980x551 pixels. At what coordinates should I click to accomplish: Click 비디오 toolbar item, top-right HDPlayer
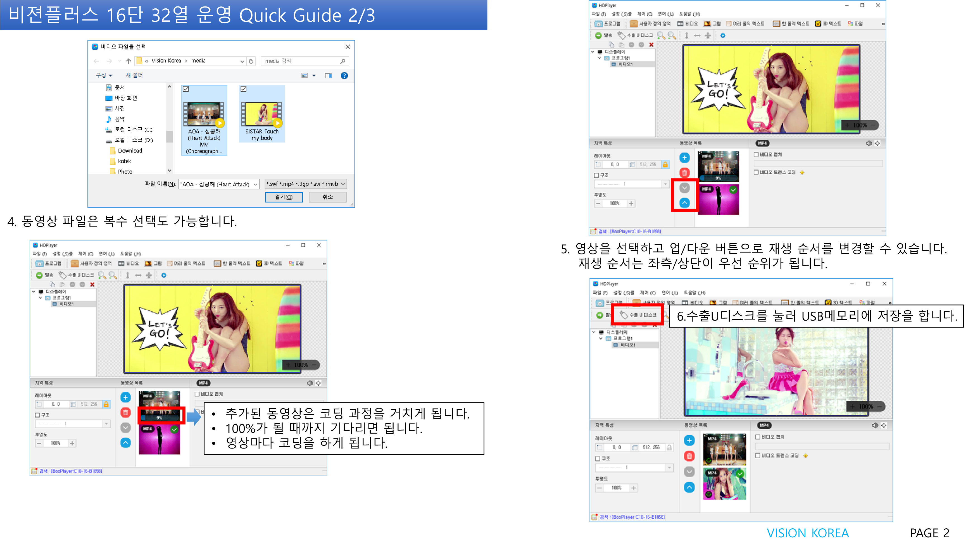[688, 23]
